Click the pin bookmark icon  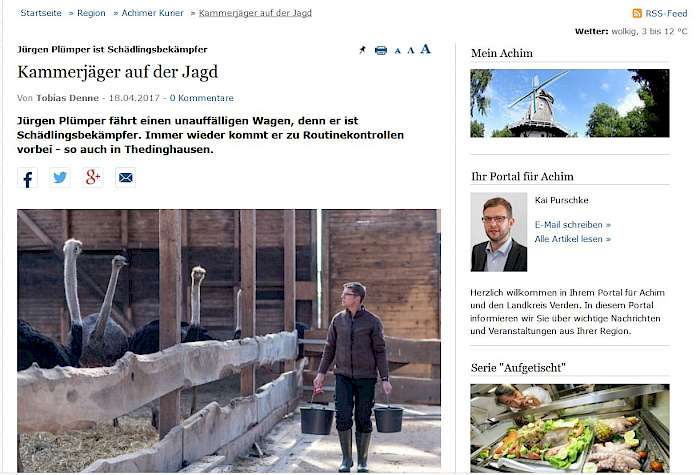click(x=362, y=50)
